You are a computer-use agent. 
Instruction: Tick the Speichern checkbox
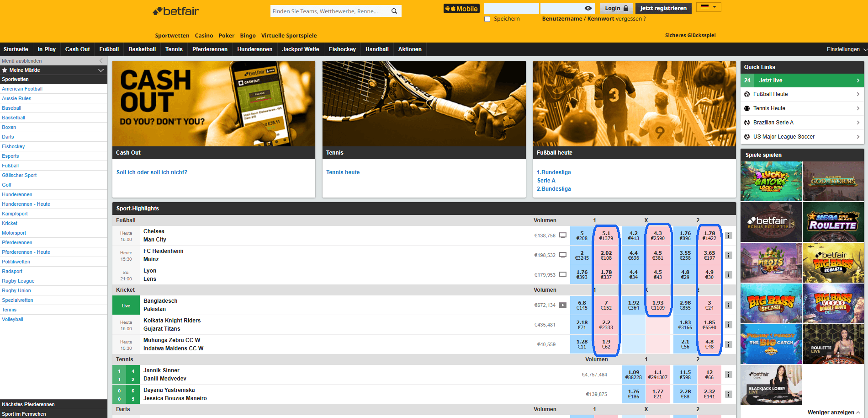[x=487, y=19]
